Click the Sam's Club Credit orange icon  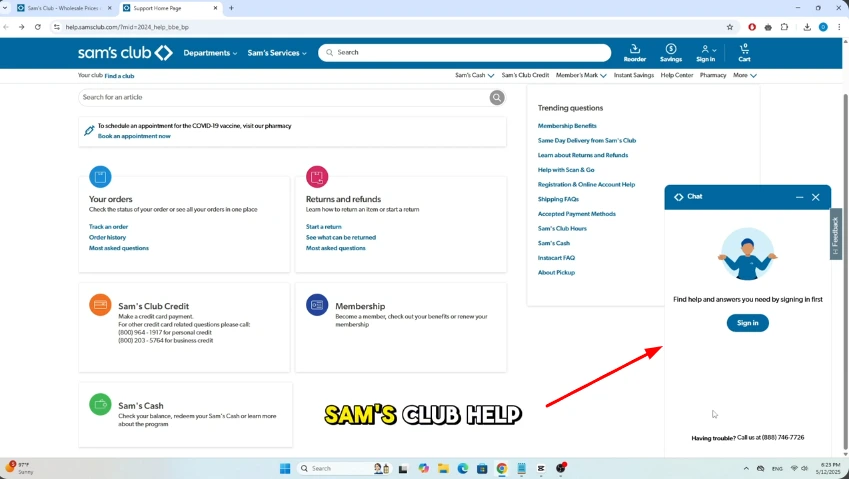[x=100, y=305]
